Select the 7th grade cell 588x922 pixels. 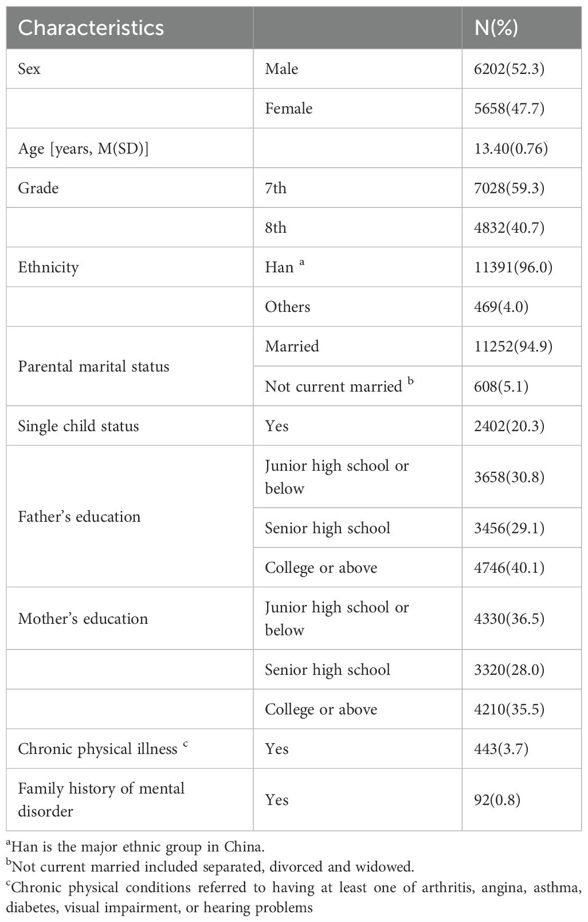point(276,188)
